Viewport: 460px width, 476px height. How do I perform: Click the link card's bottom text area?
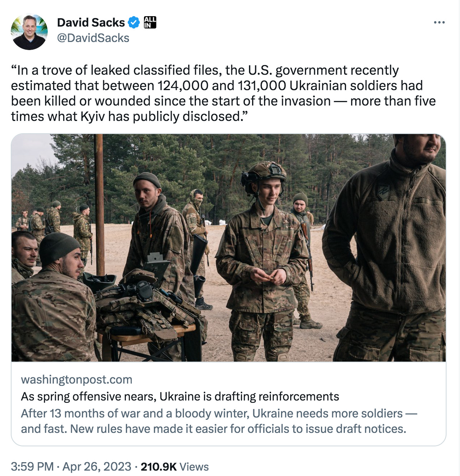(x=229, y=404)
